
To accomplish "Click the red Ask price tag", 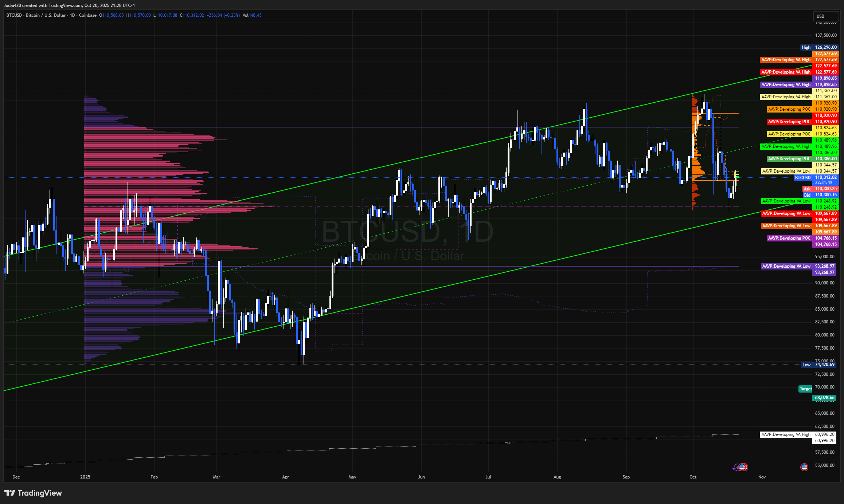I will 807,189.
